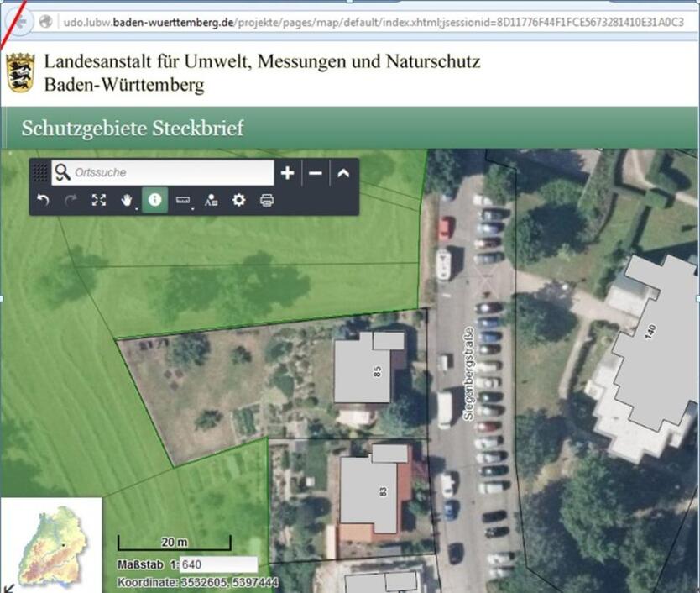700x593 pixels.
Task: Activate the measurement ruler tool
Action: pyautogui.click(x=182, y=200)
